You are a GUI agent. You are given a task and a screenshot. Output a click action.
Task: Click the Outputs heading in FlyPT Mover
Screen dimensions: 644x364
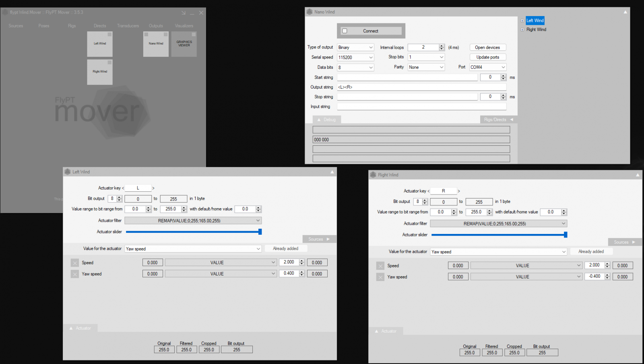pos(156,26)
